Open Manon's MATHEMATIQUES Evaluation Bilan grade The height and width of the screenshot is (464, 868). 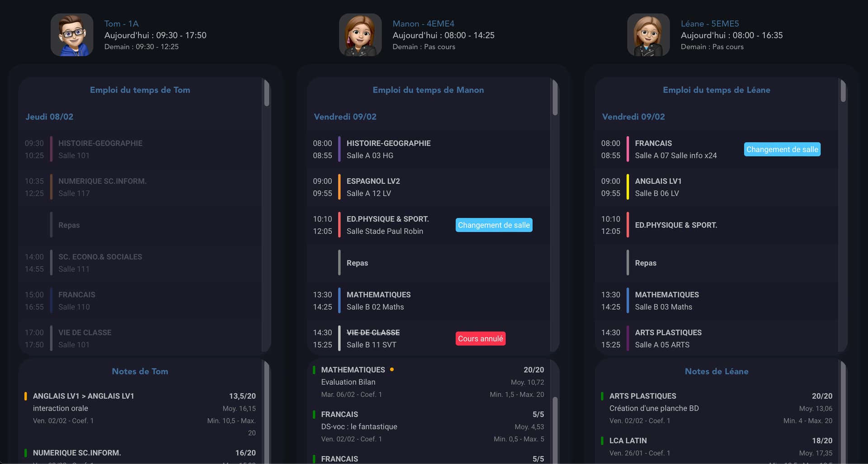tap(428, 382)
